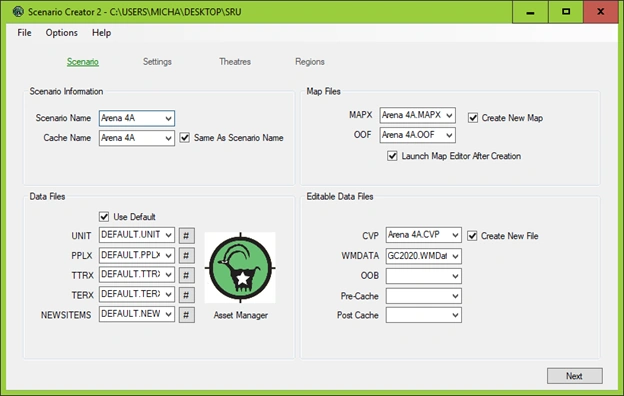
Task: Click the # button beside NEWSITEMS
Action: pyautogui.click(x=187, y=315)
